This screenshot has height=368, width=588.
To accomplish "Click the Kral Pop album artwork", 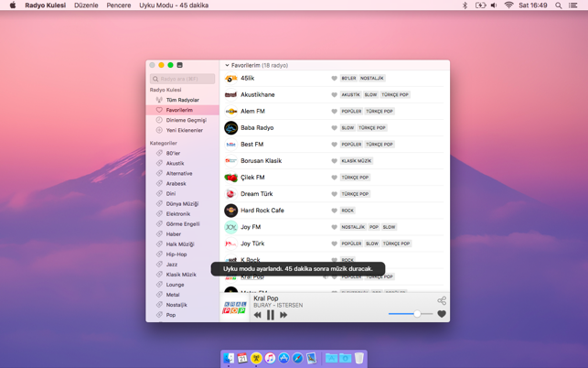I will point(234,308).
